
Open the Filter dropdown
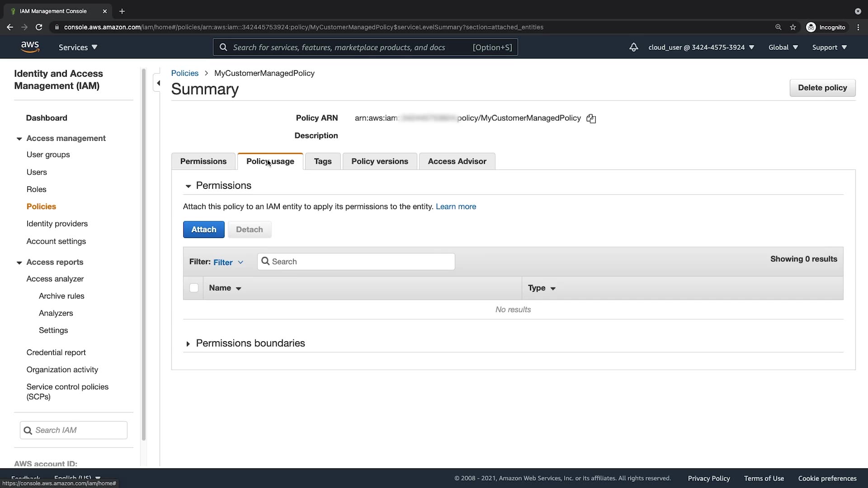[228, 262]
